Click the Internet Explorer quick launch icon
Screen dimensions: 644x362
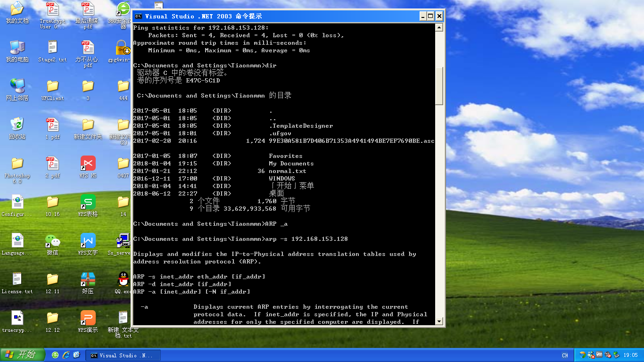coord(66,355)
